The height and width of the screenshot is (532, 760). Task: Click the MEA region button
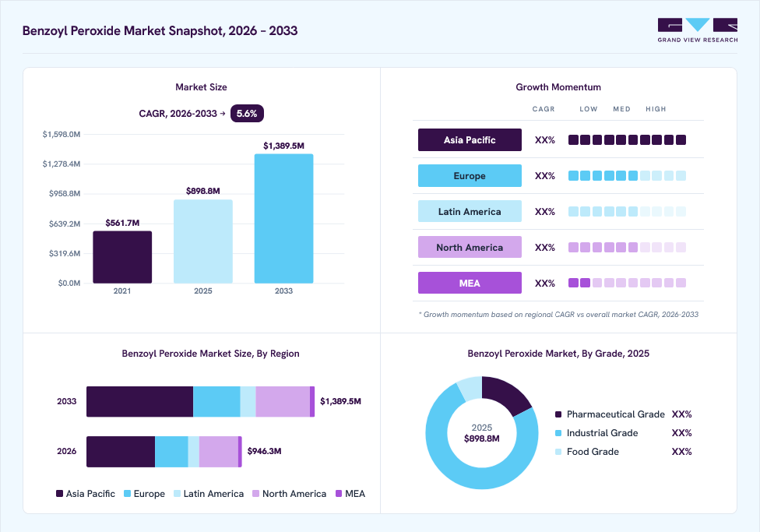pyautogui.click(x=470, y=283)
